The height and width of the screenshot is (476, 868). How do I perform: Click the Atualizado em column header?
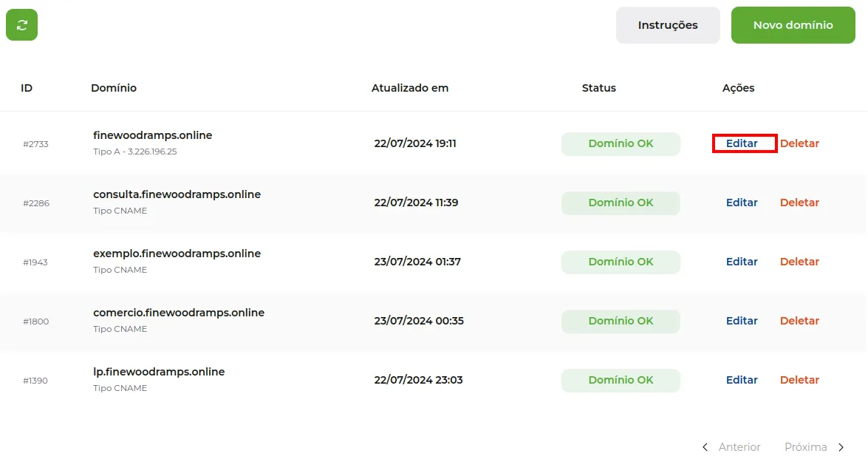pyautogui.click(x=410, y=88)
